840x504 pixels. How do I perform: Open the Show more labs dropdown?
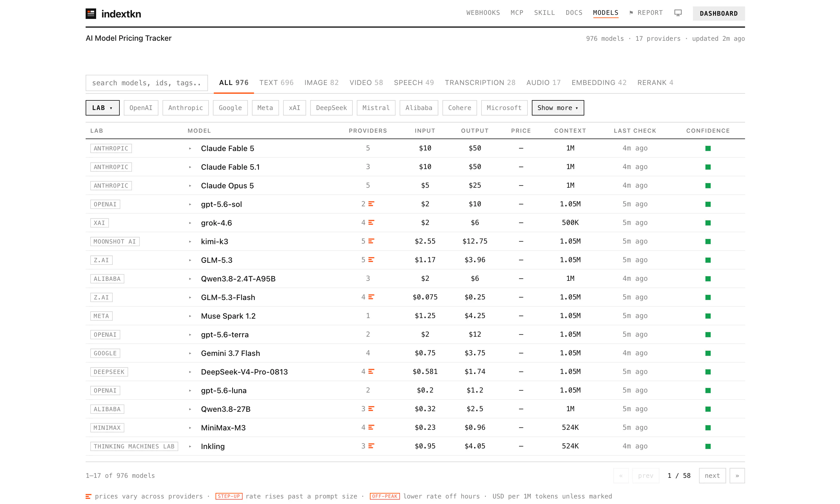557,108
